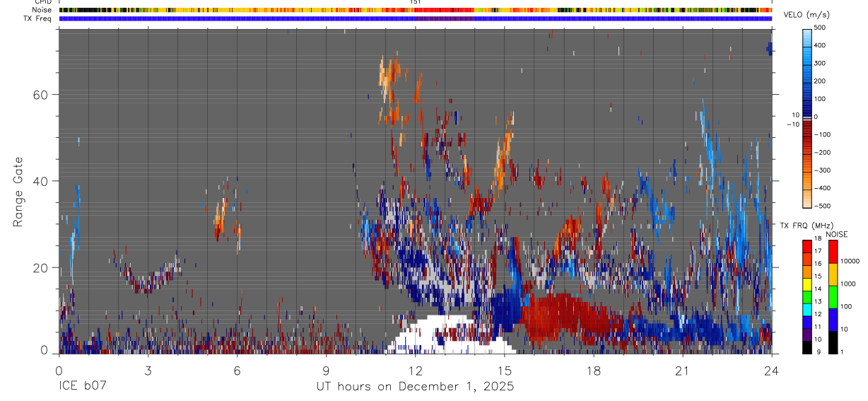Viewport: 868px width, 401px height.
Task: Click 'UT hours on December 1, 2025' title
Action: pyautogui.click(x=415, y=387)
